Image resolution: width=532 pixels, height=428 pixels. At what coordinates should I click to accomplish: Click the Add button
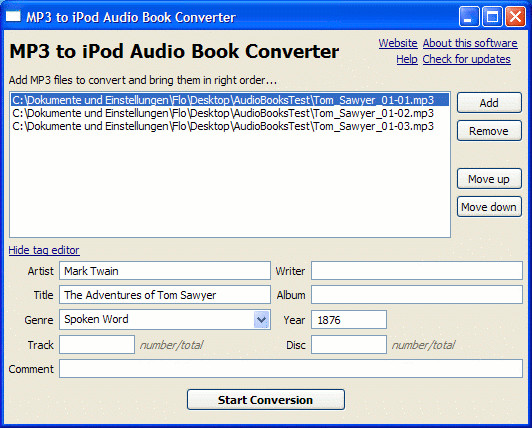click(x=489, y=103)
